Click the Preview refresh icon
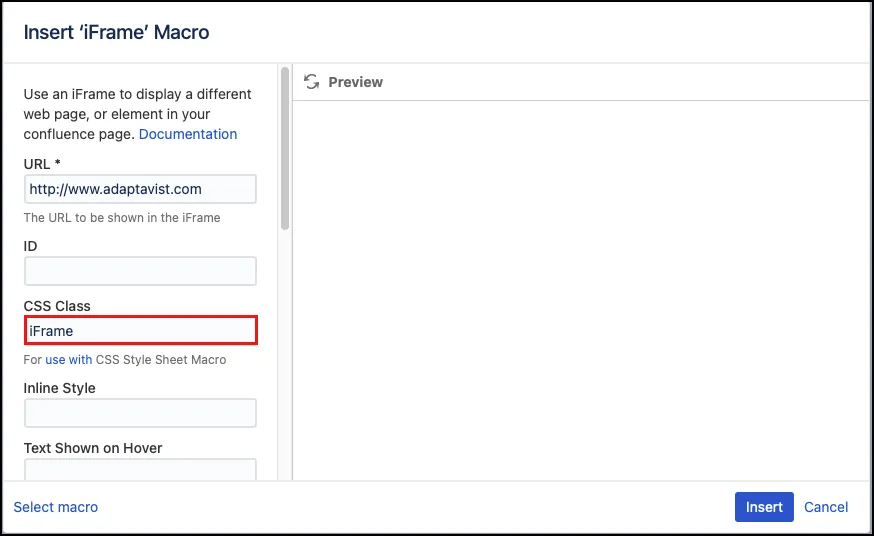Viewport: 874px width, 536px height. point(311,82)
